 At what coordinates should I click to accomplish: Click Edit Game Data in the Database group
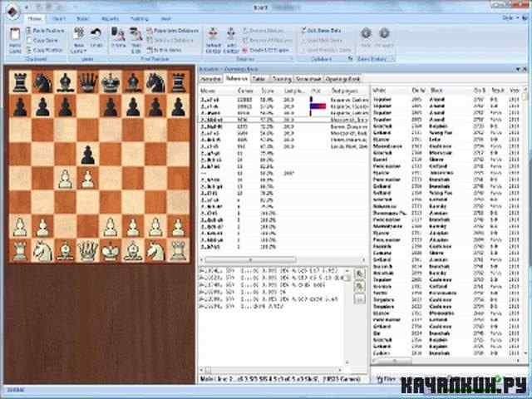point(322,31)
